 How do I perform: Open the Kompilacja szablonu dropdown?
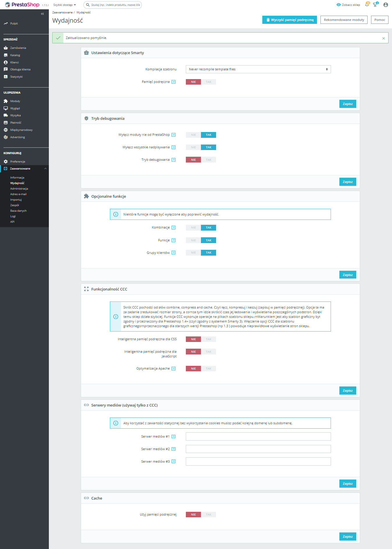click(x=258, y=69)
